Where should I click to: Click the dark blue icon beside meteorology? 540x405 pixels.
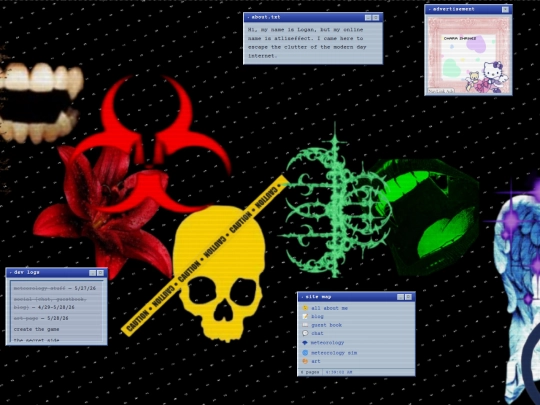[x=305, y=343]
